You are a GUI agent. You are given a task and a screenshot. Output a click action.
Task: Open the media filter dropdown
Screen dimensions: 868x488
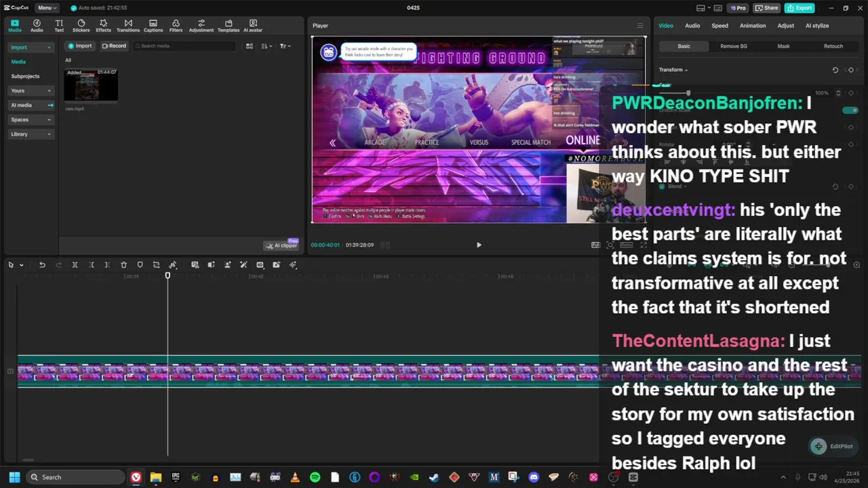[285, 46]
